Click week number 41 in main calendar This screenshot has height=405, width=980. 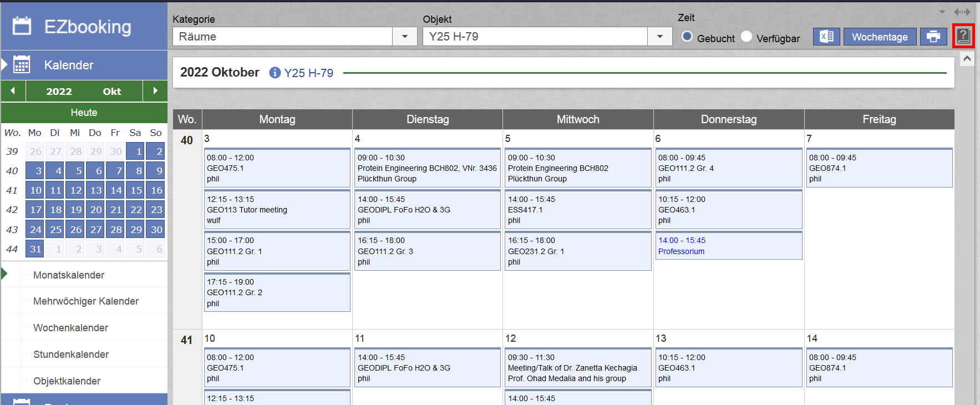(187, 340)
